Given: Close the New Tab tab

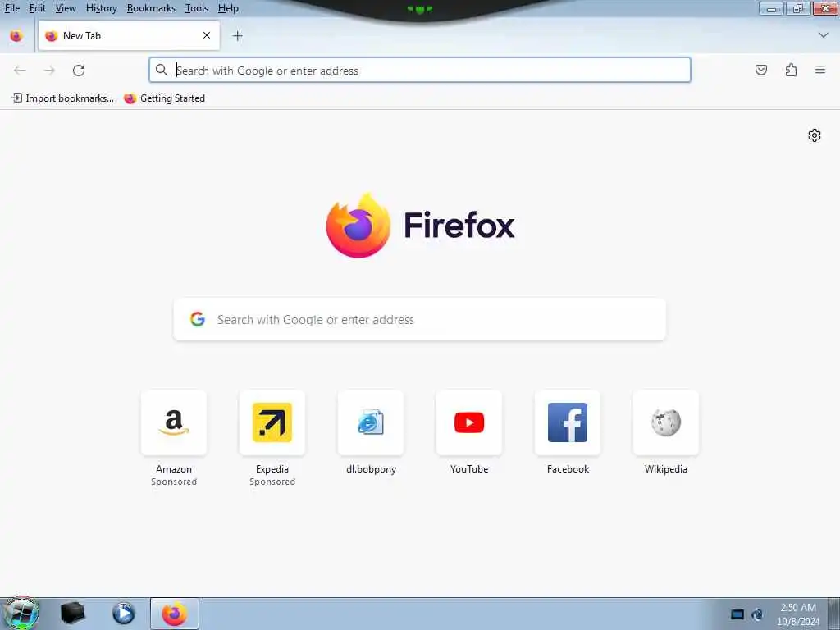Looking at the screenshot, I should (207, 35).
